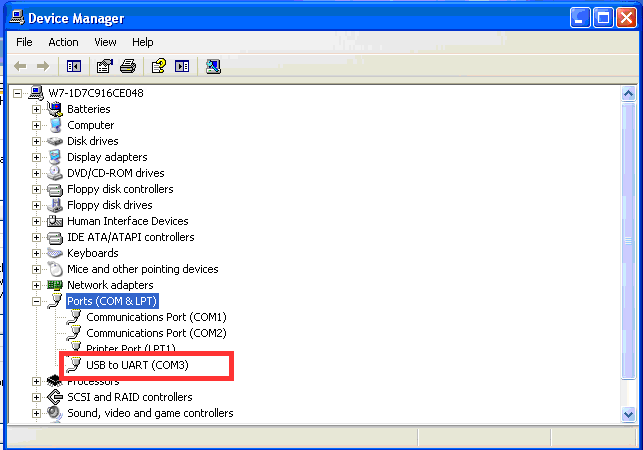Expand Sound, video and game controllers
The width and height of the screenshot is (643, 450).
pyautogui.click(x=37, y=413)
